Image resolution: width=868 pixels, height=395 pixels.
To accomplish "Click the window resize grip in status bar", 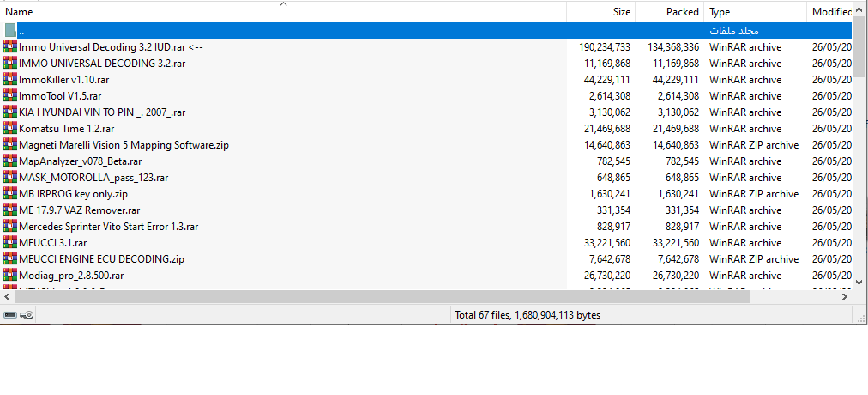I will (x=861, y=318).
